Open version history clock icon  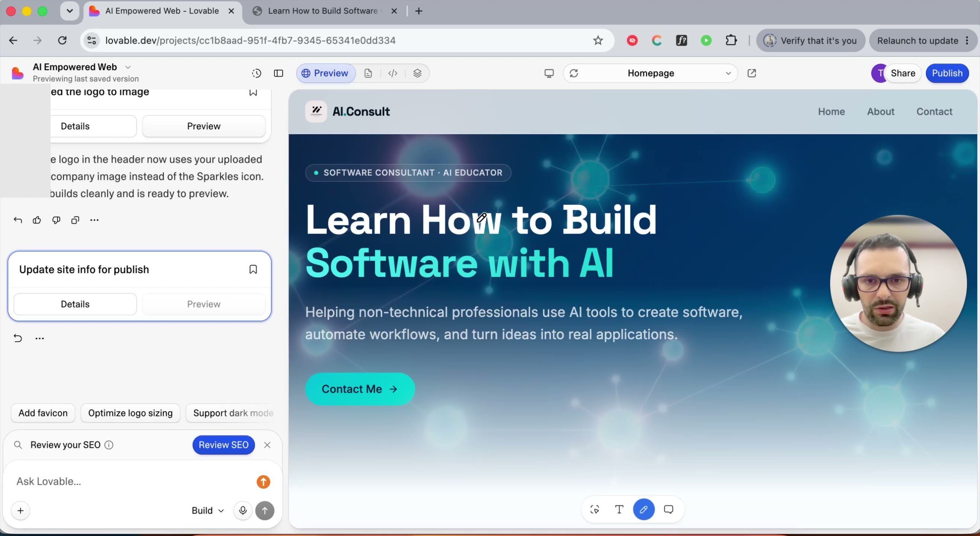pos(256,73)
